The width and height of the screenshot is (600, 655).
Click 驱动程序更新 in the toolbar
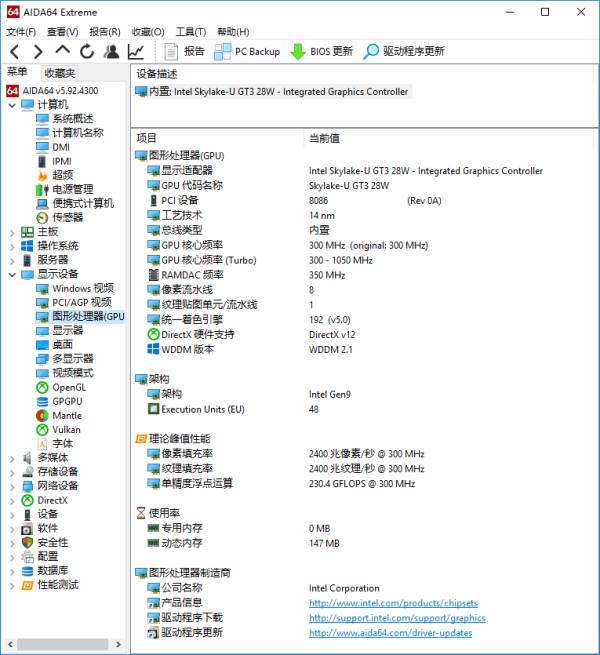pos(404,52)
